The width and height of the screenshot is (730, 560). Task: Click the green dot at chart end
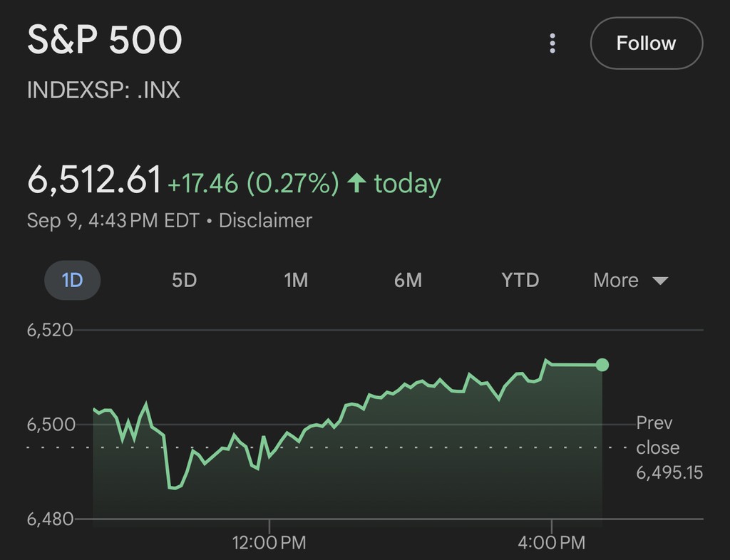[x=602, y=365]
